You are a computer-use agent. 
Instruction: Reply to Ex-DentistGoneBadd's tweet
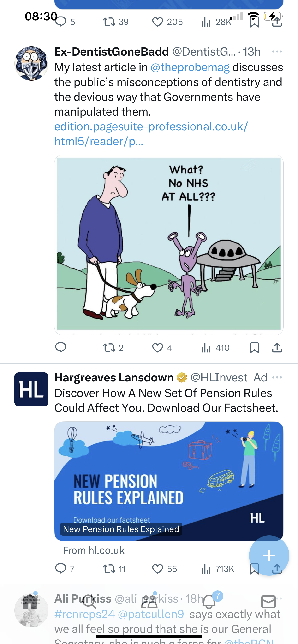coord(60,347)
